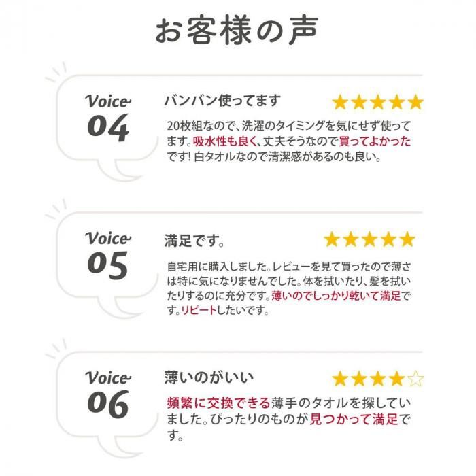
Task: Click the review title 満足です。
Action: tap(194, 241)
